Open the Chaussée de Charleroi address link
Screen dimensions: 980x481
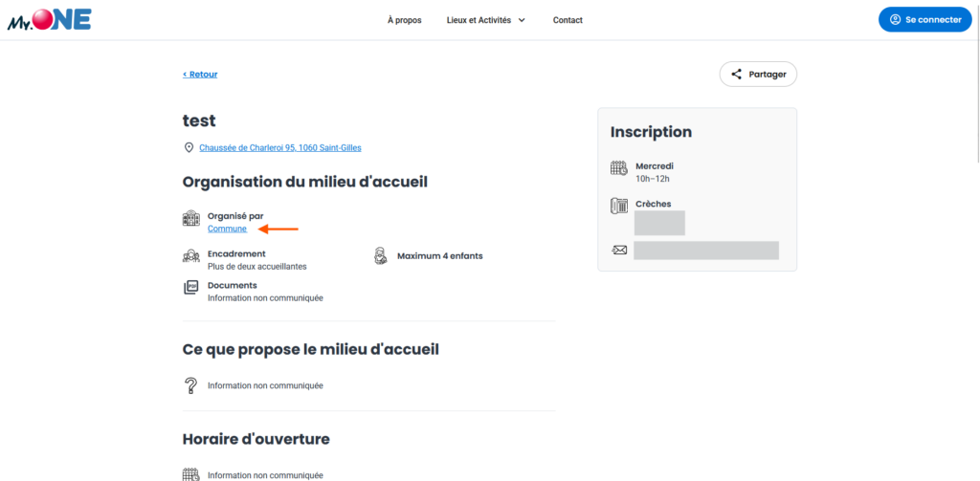tap(279, 148)
